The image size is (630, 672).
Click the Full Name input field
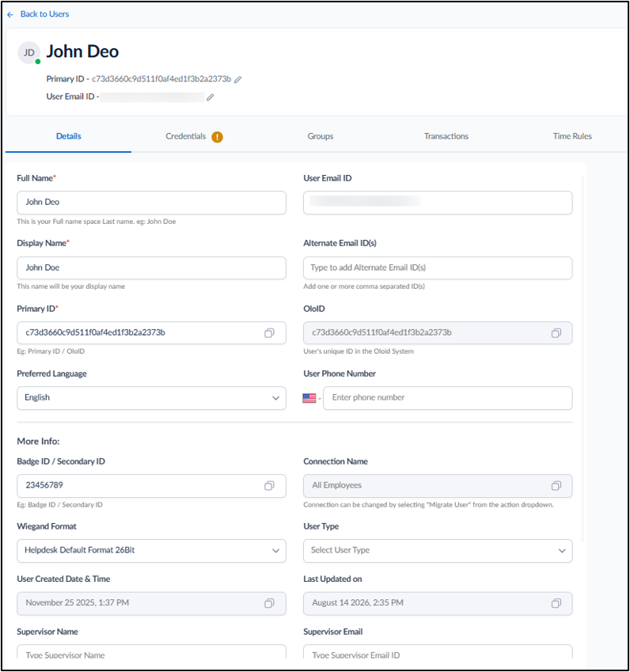[x=151, y=203]
